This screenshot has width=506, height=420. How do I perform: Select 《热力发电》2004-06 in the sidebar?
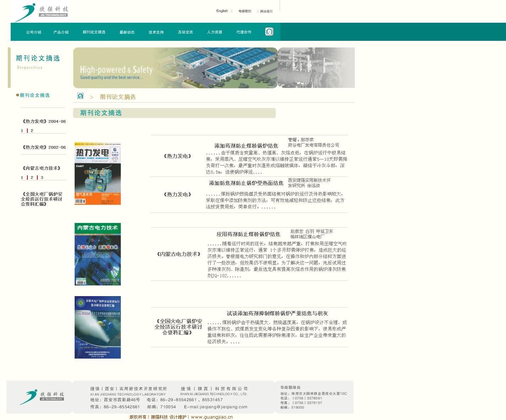(x=44, y=121)
